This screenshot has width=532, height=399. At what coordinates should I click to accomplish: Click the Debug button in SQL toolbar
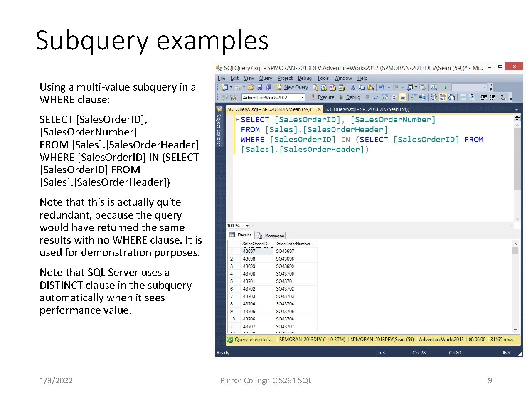coord(350,97)
